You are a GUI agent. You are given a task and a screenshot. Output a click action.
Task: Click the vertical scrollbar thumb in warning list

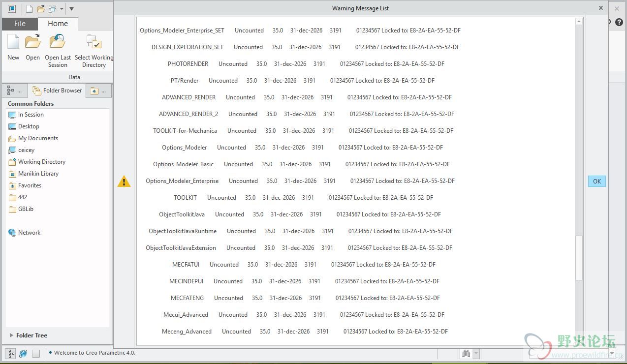(x=579, y=258)
